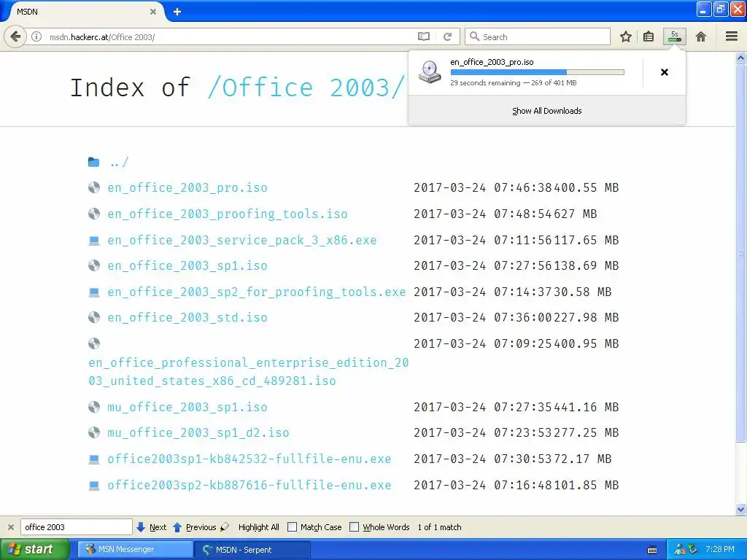Image resolution: width=747 pixels, height=560 pixels.
Task: Click the Search box in the toolbar
Action: coord(538,36)
